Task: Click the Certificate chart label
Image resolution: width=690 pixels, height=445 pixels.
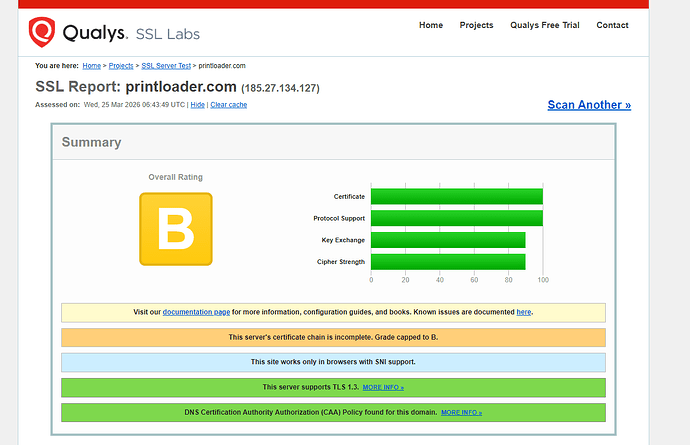Action: (349, 196)
